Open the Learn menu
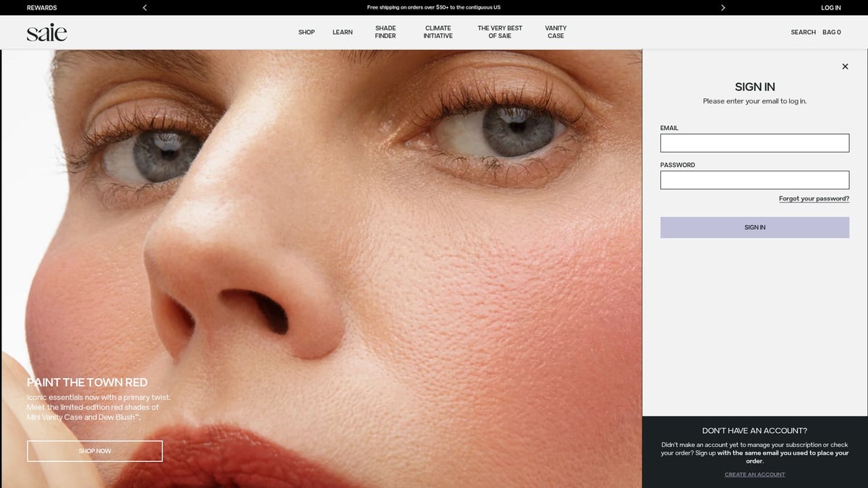868x488 pixels. coord(342,33)
